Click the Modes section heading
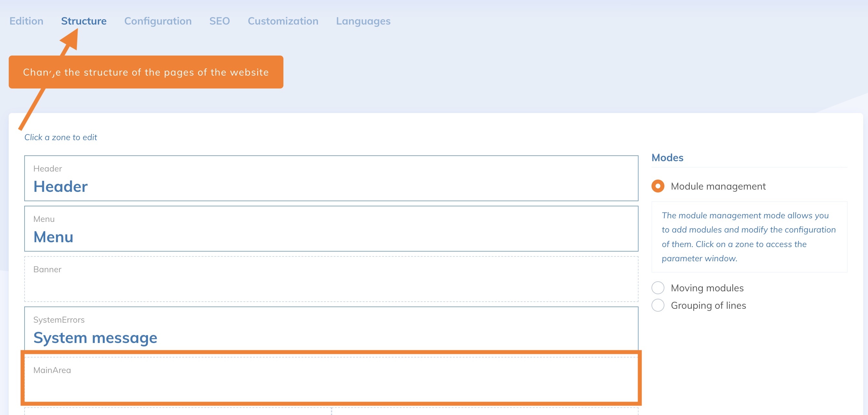Viewport: 868px width, 415px height. click(667, 158)
